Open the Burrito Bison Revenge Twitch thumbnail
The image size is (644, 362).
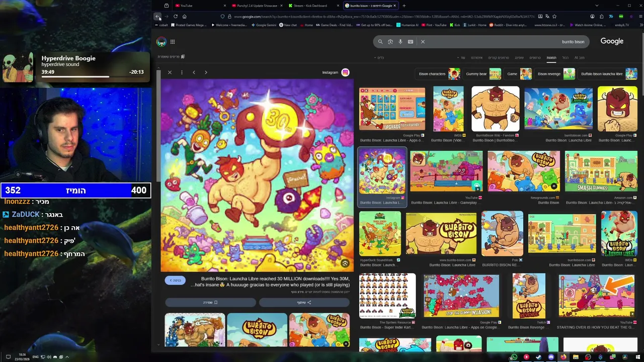click(528, 296)
